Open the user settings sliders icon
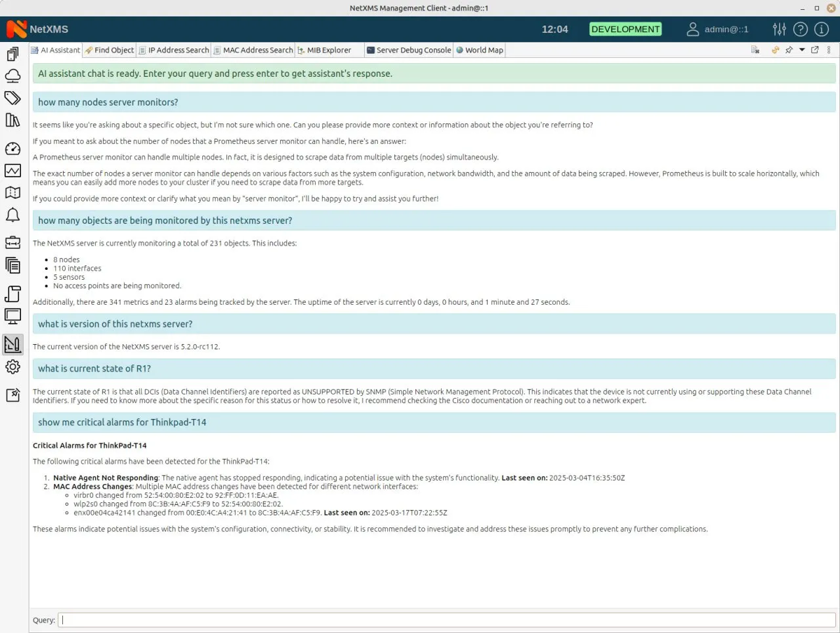This screenshot has height=633, width=840. click(x=780, y=29)
